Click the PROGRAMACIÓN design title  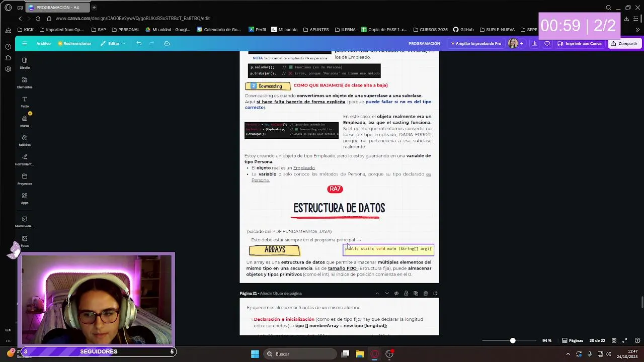click(424, 44)
